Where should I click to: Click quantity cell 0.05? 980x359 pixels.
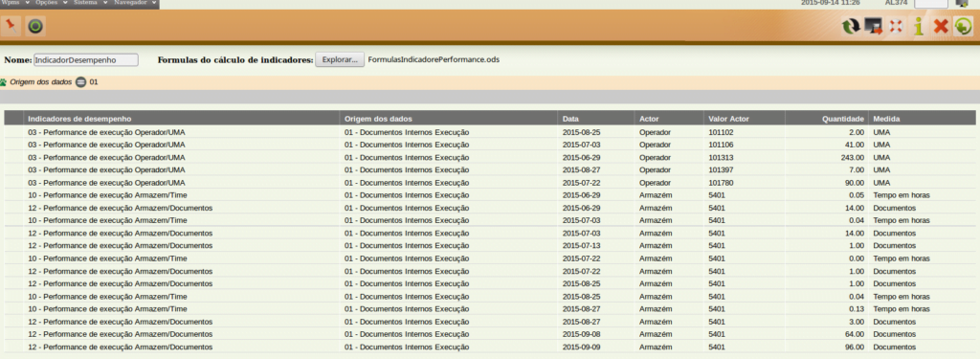point(857,195)
